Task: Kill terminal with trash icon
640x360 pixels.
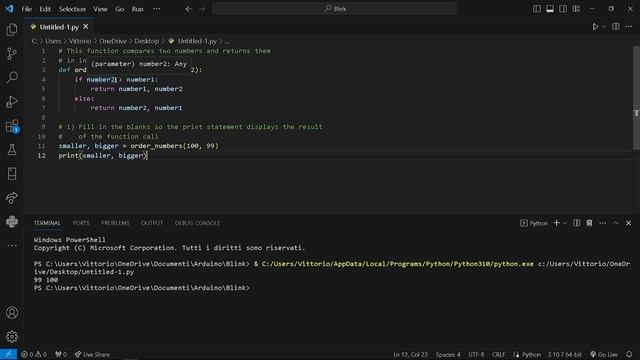Action: click(x=589, y=223)
